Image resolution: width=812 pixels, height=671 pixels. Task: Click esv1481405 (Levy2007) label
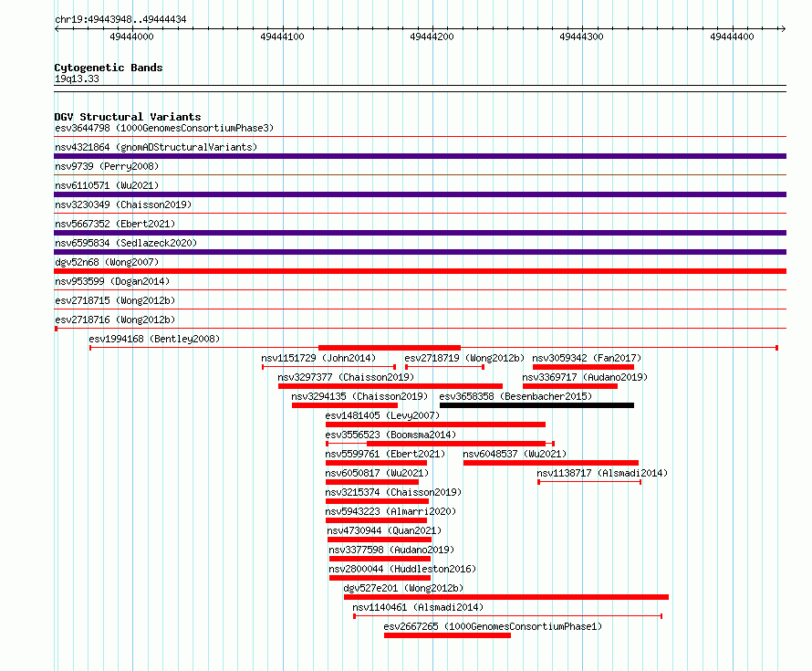(382, 415)
